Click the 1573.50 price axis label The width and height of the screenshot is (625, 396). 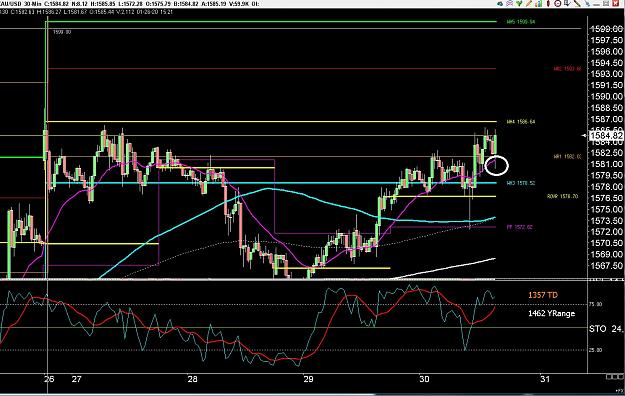tap(606, 220)
